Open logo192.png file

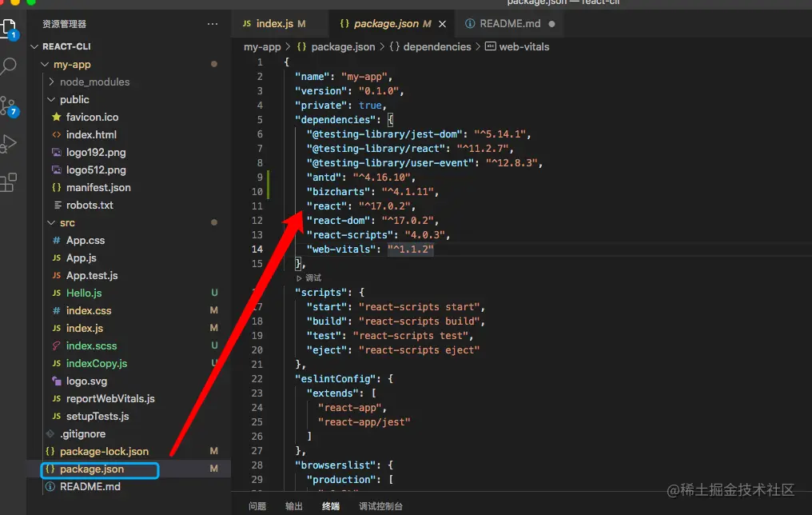(x=96, y=152)
